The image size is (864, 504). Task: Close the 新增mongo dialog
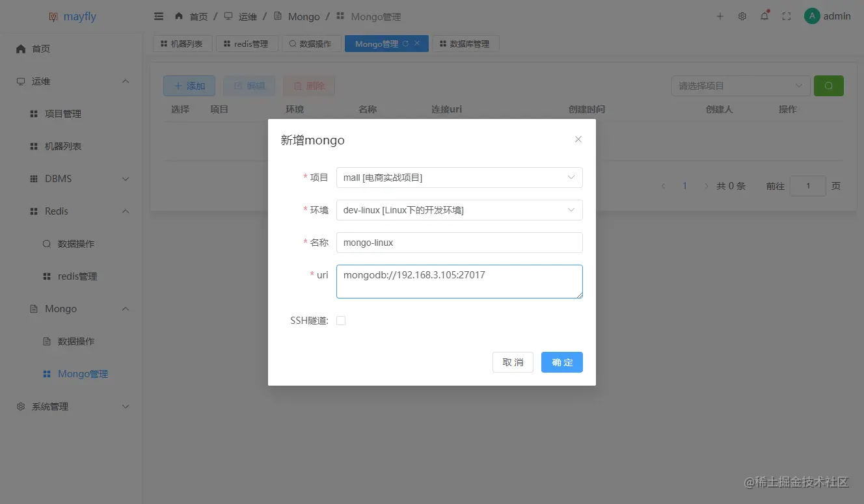[578, 139]
